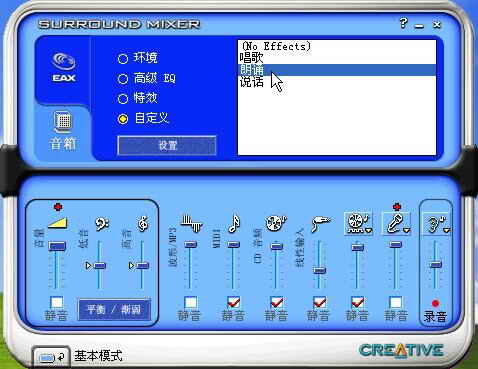478x369 pixels.
Task: Click the 平衡 / 渐弱 button
Action: [114, 310]
